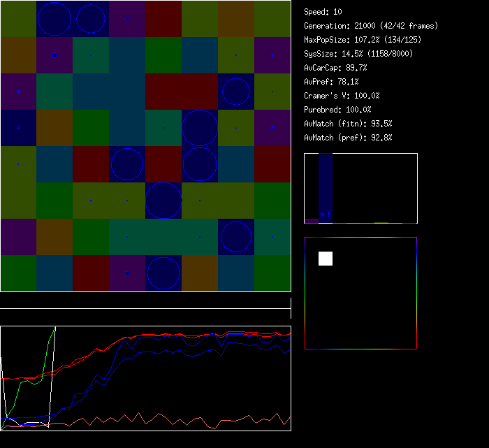Viewport: 489px width, 448px height.
Task: Click the small purple bar in histogram
Action: pos(312,221)
